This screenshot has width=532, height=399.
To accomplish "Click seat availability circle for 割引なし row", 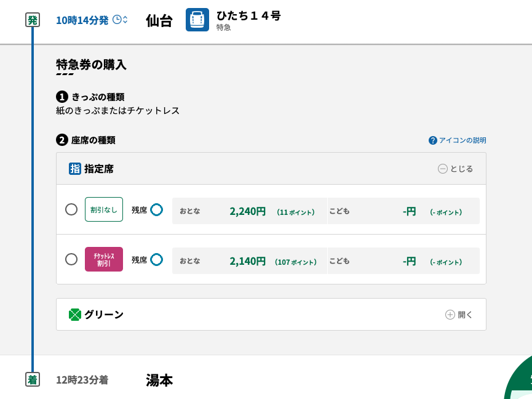I will pyautogui.click(x=157, y=210).
